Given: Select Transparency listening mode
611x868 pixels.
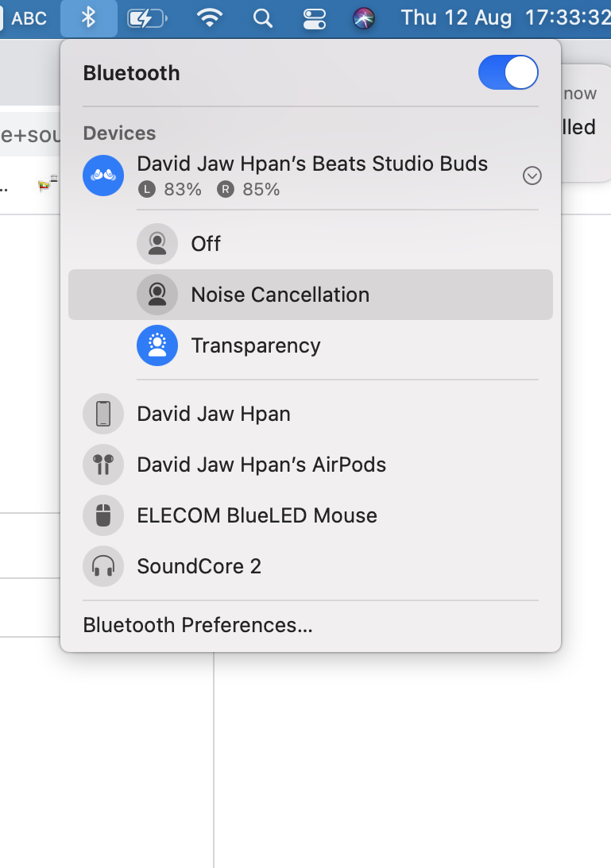Looking at the screenshot, I should (255, 345).
